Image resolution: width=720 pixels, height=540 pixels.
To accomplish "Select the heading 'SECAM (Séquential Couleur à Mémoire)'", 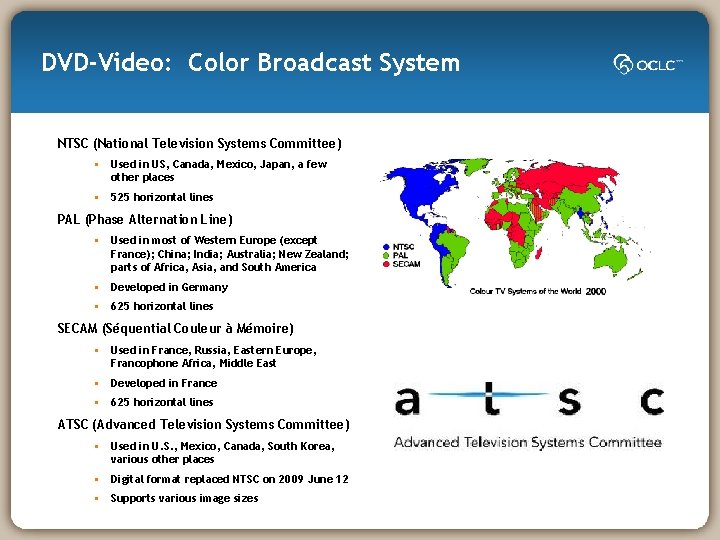I will (175, 328).
